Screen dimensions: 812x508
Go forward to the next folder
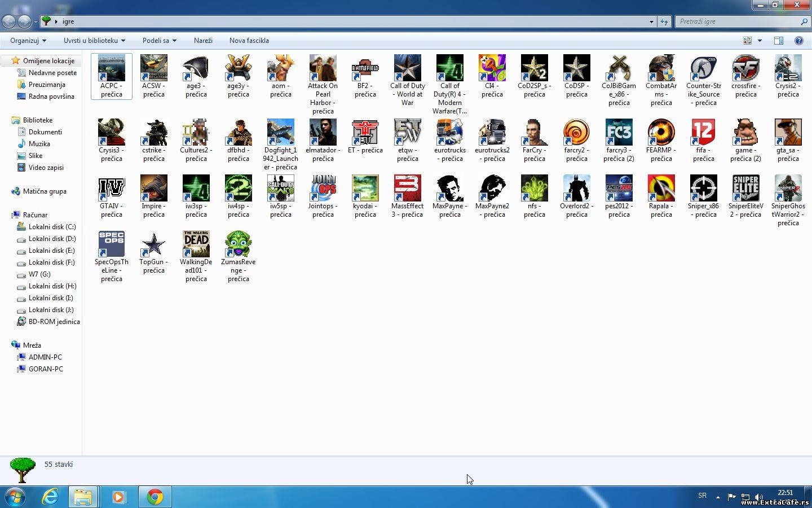coord(24,21)
